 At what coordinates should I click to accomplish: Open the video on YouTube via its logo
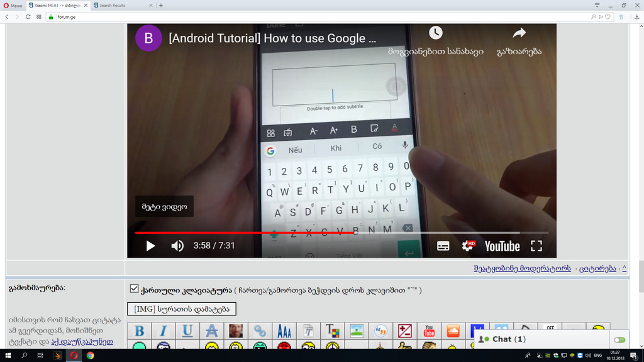click(x=502, y=246)
